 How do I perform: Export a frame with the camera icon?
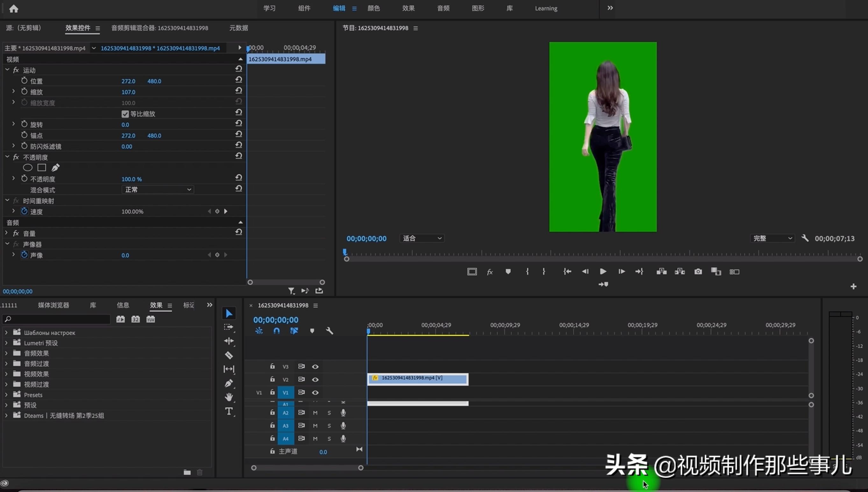698,271
